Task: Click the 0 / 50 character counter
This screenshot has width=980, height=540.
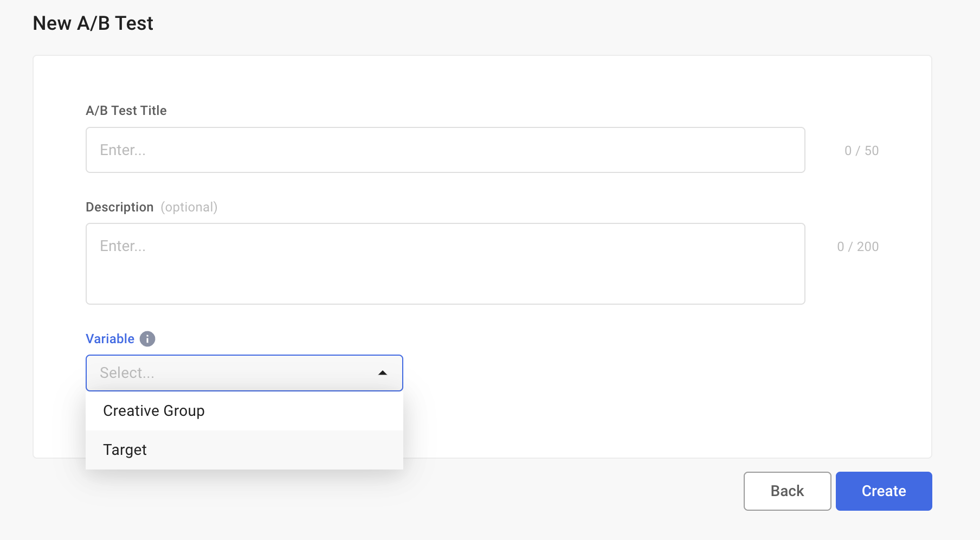Action: [861, 151]
